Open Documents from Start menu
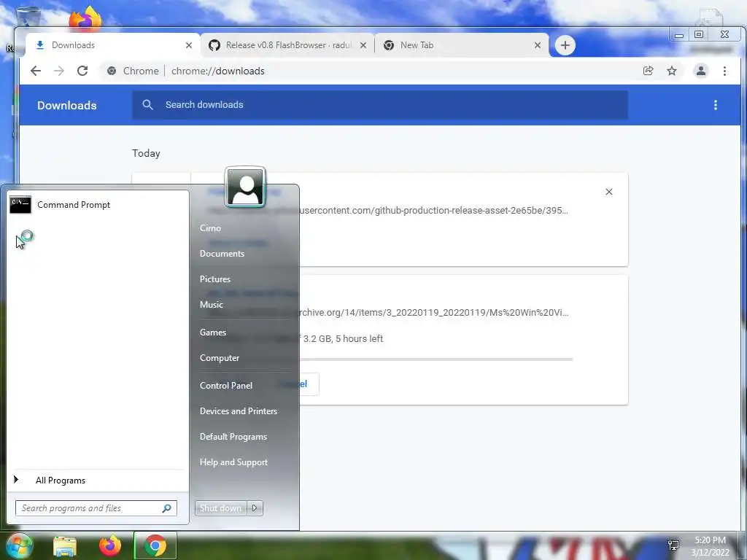Screen dimensions: 747x560 [x=222, y=254]
